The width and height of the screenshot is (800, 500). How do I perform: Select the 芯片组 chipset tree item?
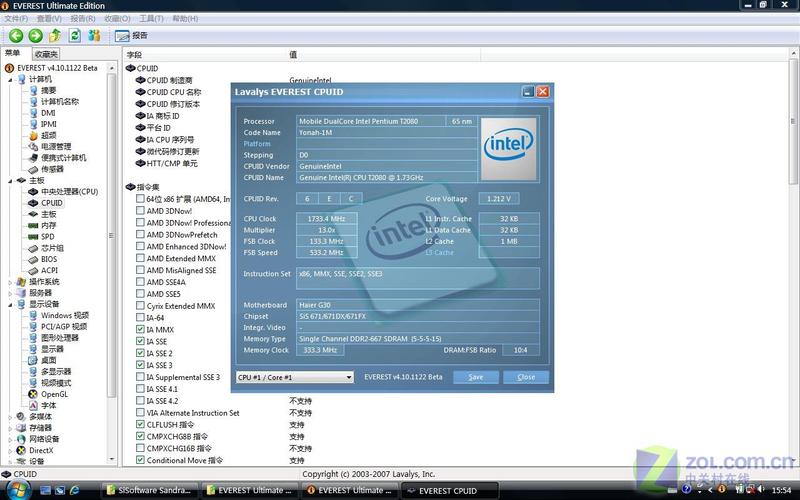[52, 248]
